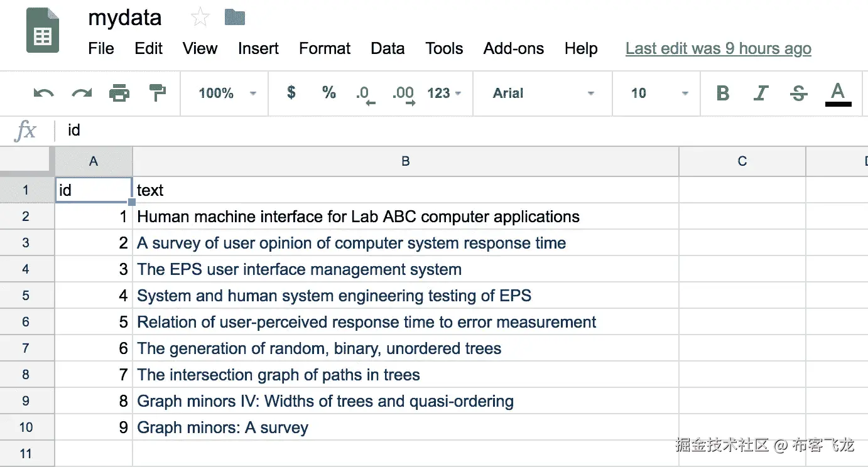Open the 100% zoom dropdown
The image size is (868, 467).
227,94
